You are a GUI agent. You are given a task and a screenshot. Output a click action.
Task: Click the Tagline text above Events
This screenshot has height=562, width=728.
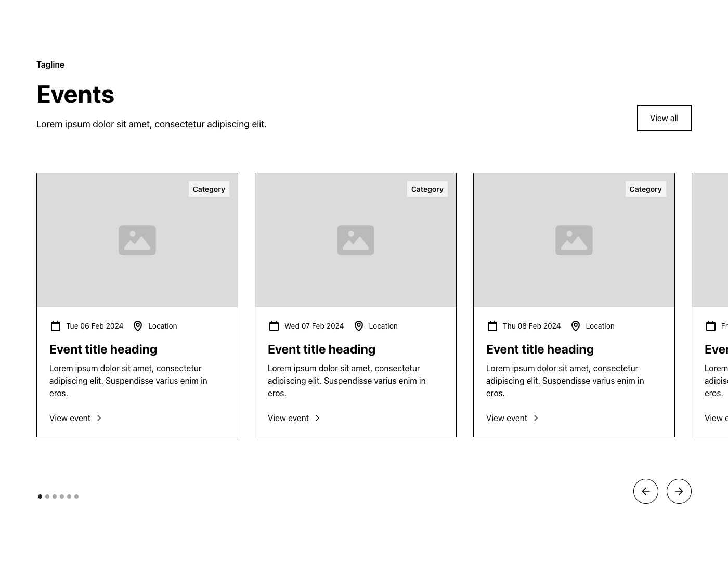tap(50, 64)
